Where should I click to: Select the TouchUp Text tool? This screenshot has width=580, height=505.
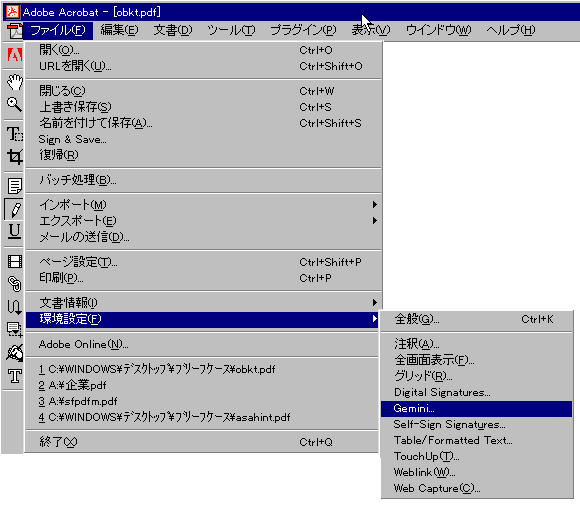click(x=15, y=376)
